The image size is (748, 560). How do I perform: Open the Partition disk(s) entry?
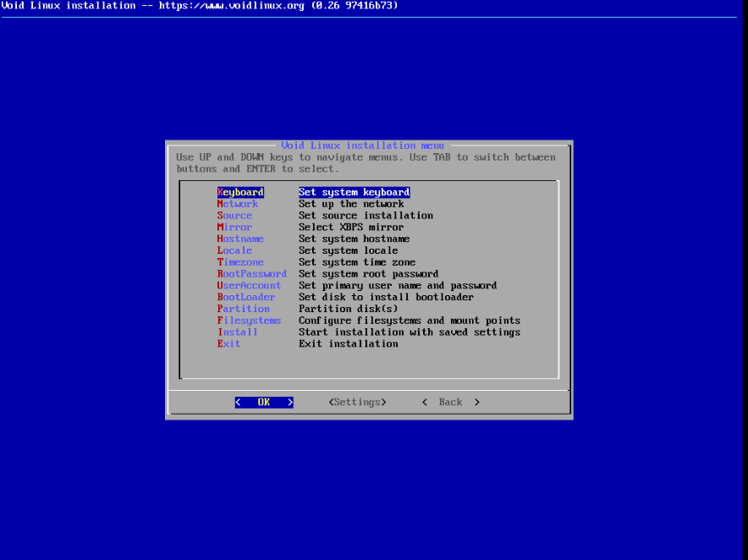coord(243,309)
